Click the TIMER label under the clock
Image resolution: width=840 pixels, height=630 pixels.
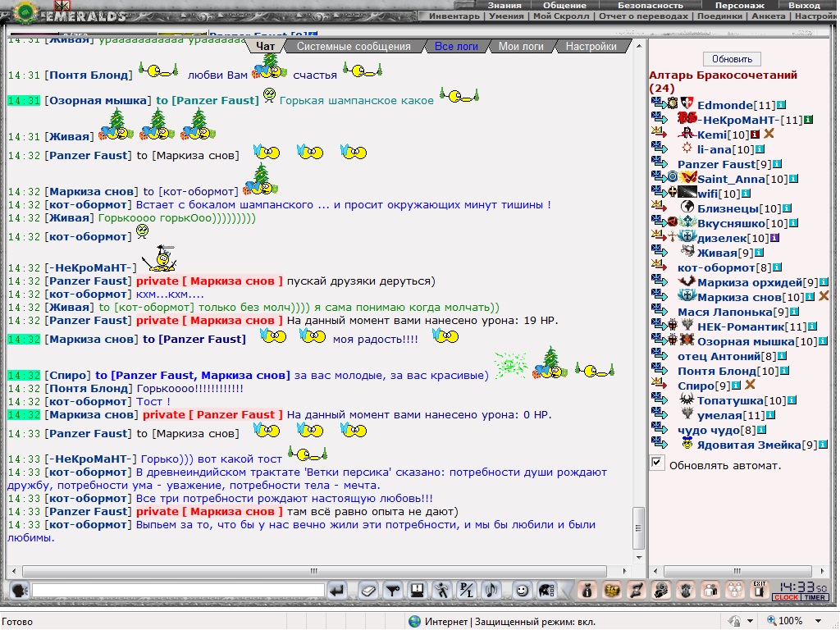(815, 598)
